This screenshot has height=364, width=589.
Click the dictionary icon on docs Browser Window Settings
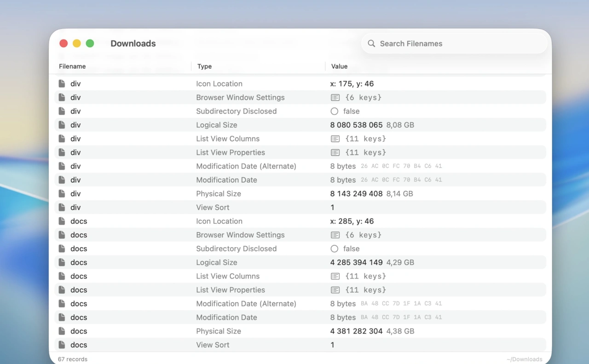point(335,235)
